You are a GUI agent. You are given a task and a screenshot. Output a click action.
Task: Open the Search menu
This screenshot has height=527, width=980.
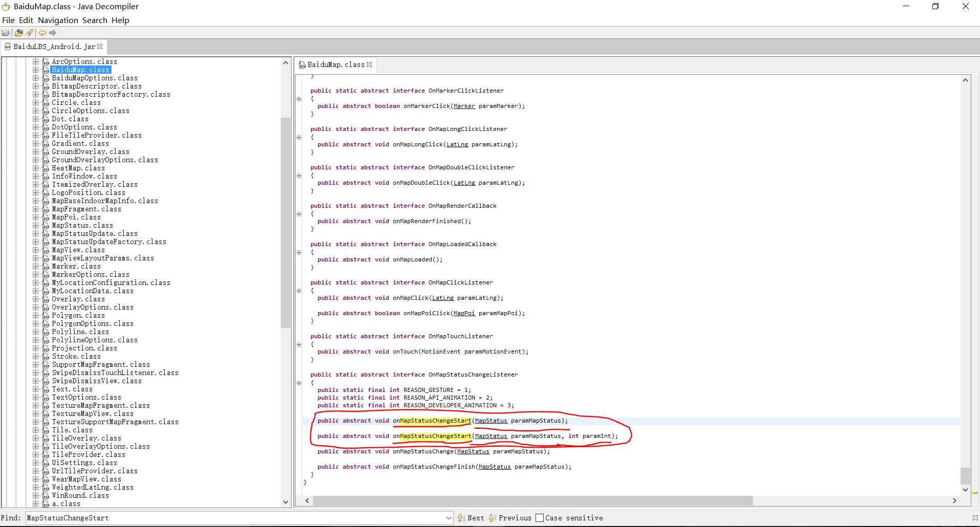tap(95, 20)
